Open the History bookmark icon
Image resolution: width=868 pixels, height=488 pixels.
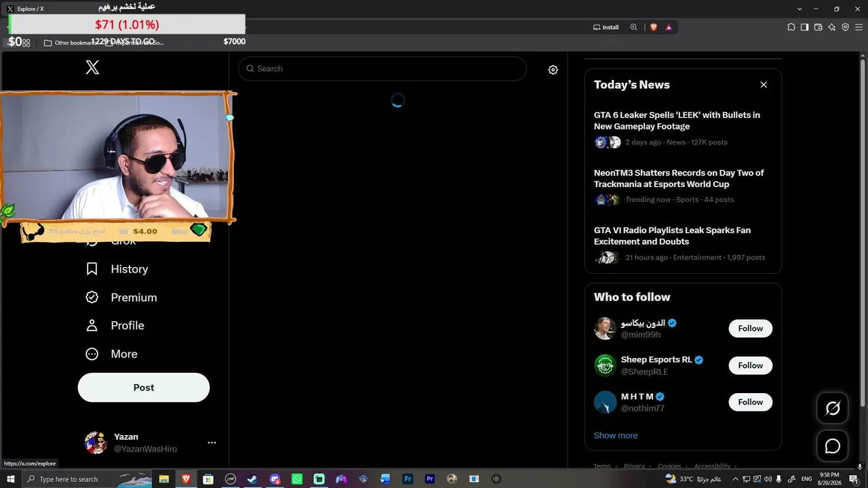click(x=92, y=269)
